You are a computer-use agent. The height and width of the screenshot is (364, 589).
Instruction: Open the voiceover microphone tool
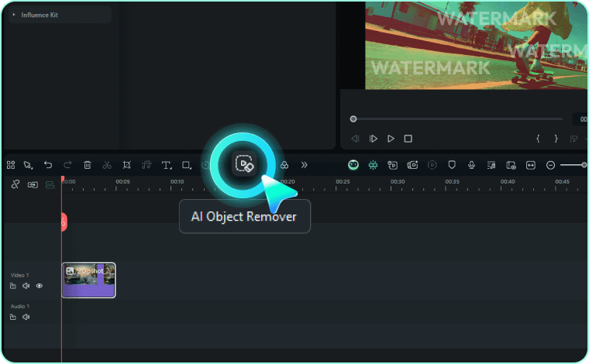pos(471,165)
